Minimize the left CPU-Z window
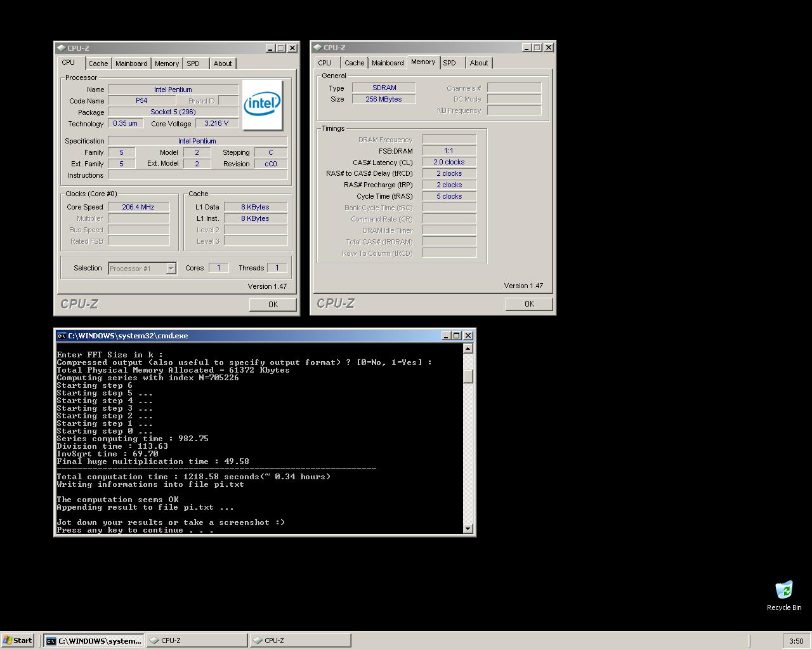The height and width of the screenshot is (650, 812). 270,48
